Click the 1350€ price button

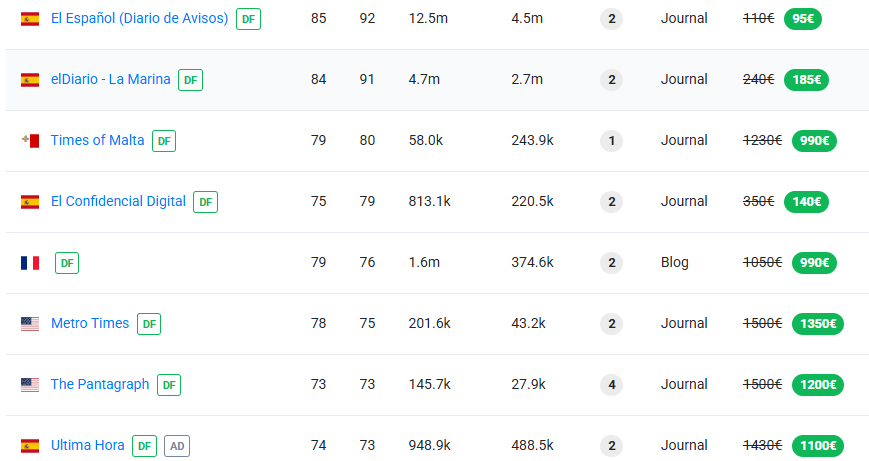click(x=817, y=324)
